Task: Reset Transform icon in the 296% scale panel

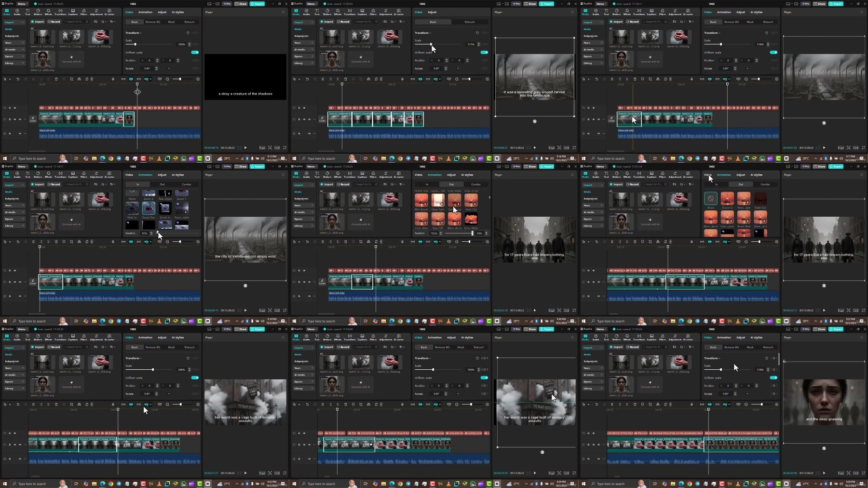Action: [188, 358]
